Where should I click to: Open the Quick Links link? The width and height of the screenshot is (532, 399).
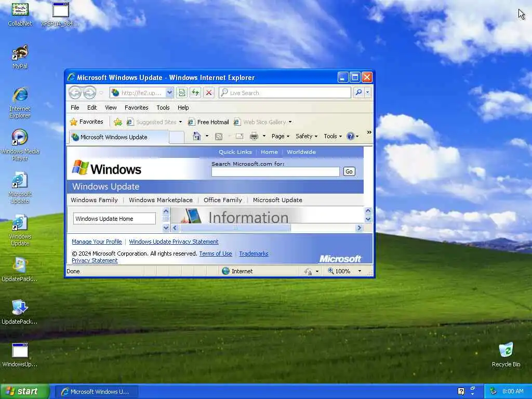click(x=235, y=152)
